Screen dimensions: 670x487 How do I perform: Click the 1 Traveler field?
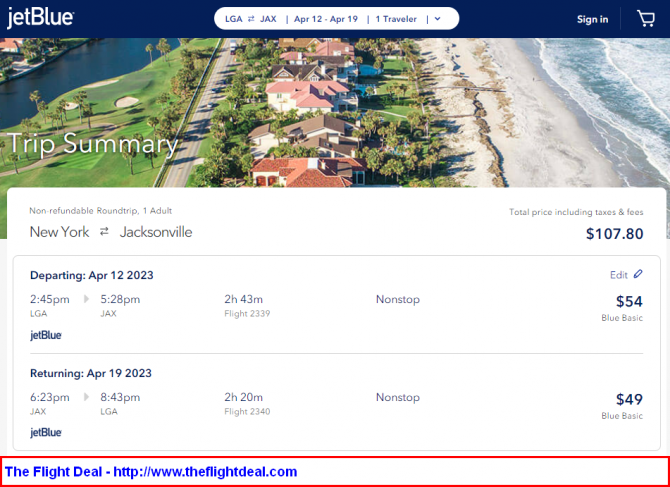tap(396, 19)
